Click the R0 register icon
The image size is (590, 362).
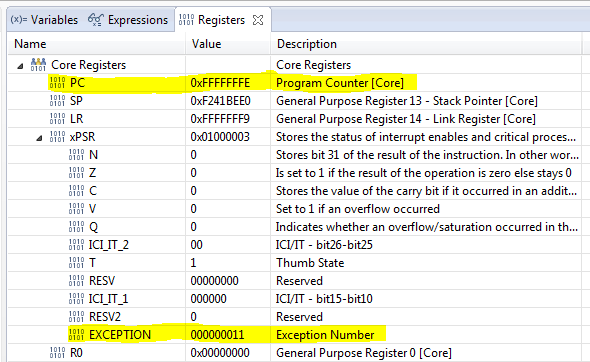[57, 353]
